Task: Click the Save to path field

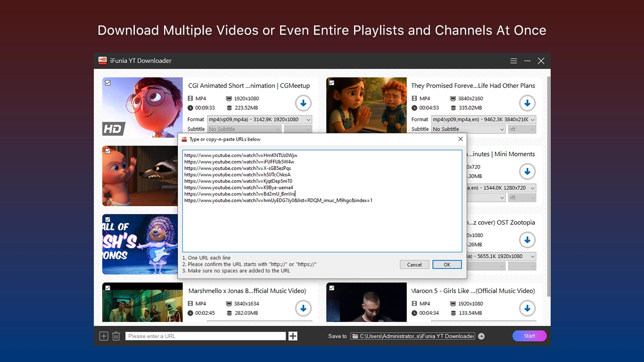Action: [x=413, y=336]
